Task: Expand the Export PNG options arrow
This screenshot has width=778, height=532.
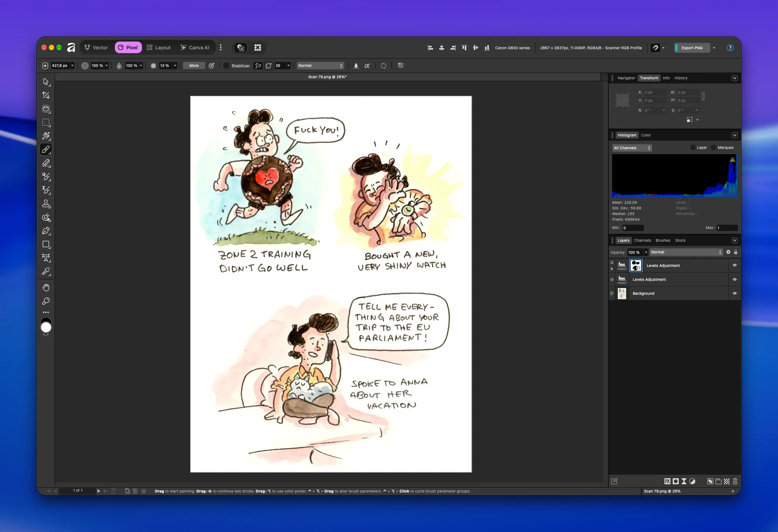Action: (714, 48)
